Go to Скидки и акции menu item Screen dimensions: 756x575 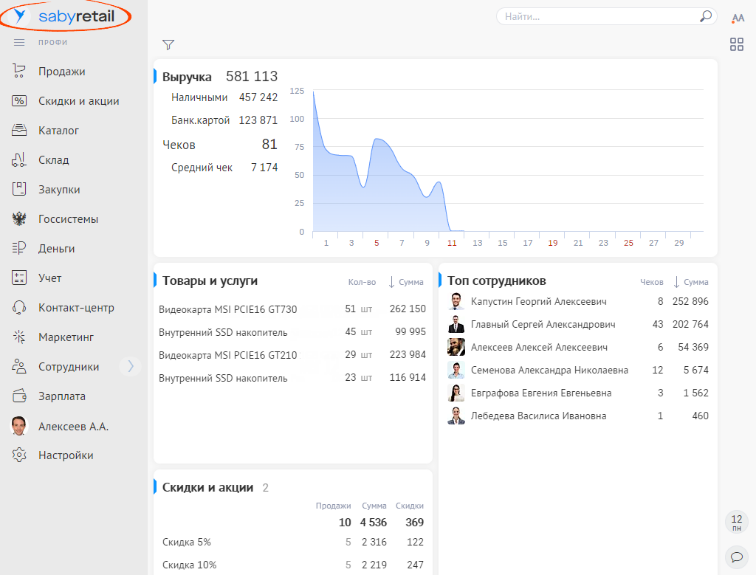point(78,101)
